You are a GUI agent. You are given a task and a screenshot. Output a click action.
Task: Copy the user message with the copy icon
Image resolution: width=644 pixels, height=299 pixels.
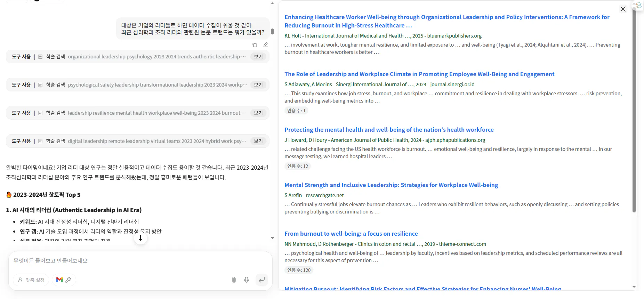coord(255,45)
